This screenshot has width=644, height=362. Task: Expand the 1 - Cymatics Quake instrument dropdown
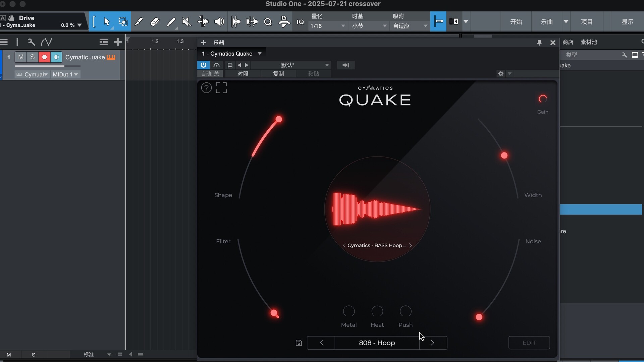coord(260,54)
